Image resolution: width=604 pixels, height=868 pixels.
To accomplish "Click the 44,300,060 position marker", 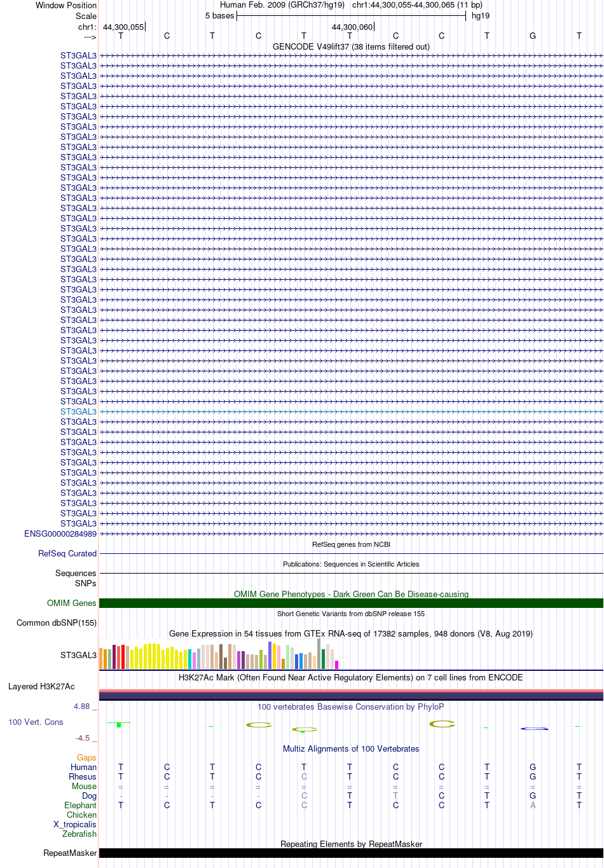I will coord(352,27).
